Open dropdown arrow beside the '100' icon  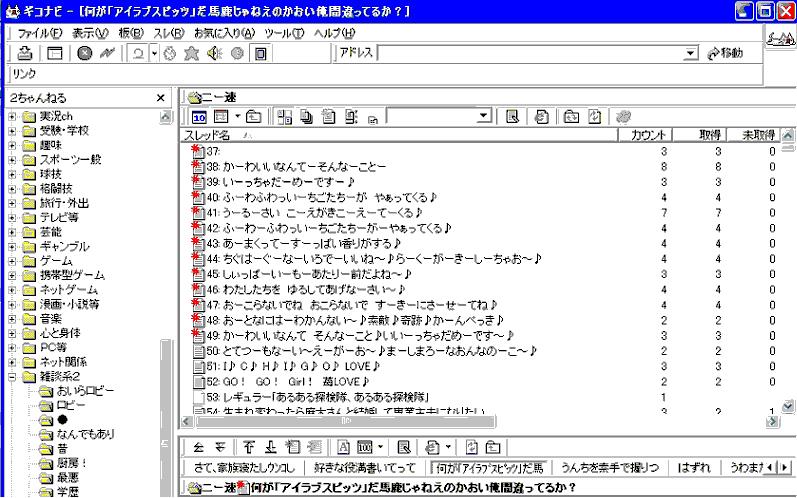coord(380,447)
